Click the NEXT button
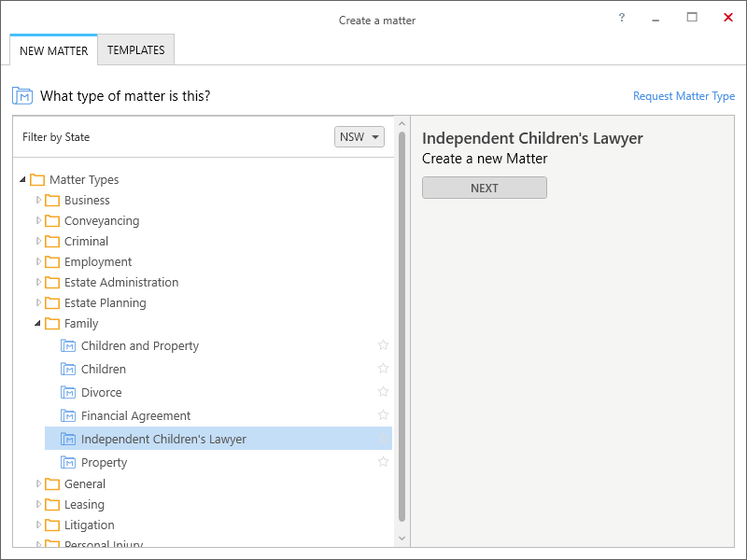Image resolution: width=747 pixels, height=560 pixels. (484, 189)
